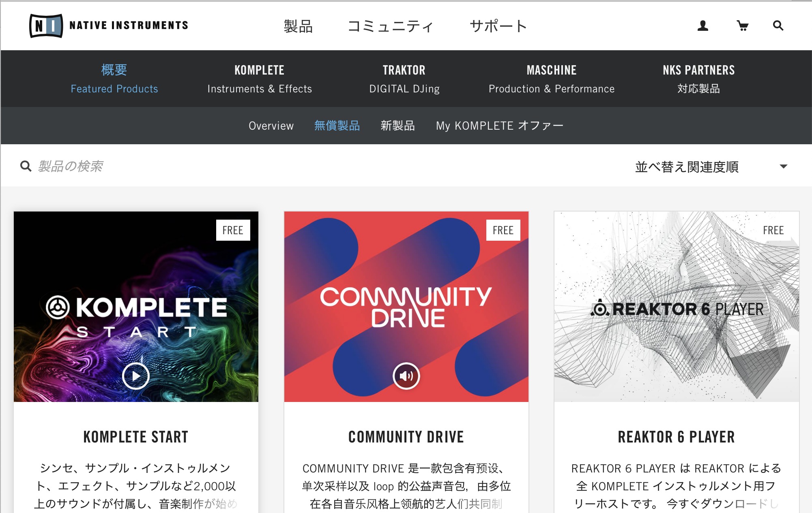Click the COMMUNITY DRIVE title link
Image resolution: width=812 pixels, height=513 pixels.
(x=406, y=437)
